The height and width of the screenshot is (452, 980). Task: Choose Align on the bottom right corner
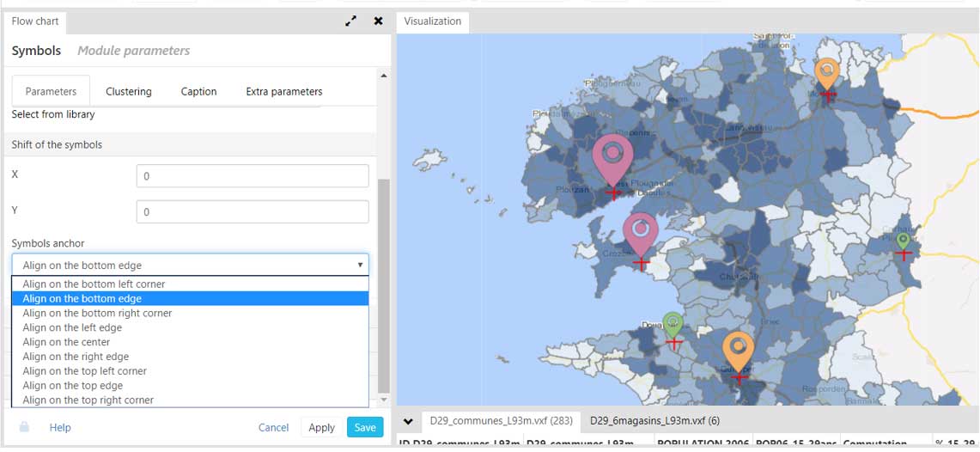190,313
